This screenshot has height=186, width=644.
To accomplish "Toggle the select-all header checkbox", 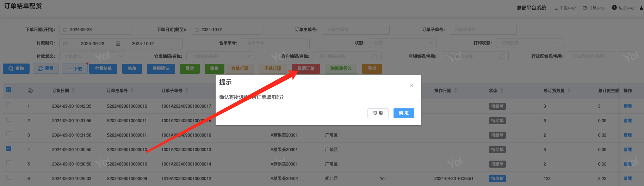I will click(x=9, y=89).
